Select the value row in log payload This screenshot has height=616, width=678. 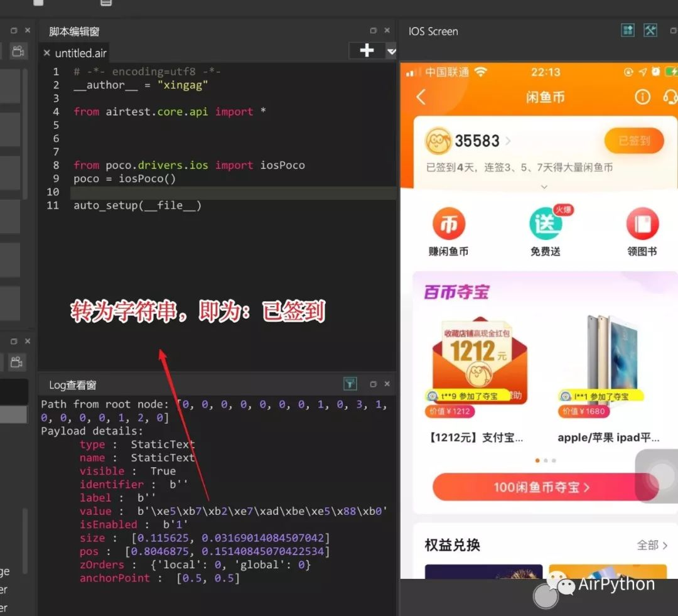(234, 511)
